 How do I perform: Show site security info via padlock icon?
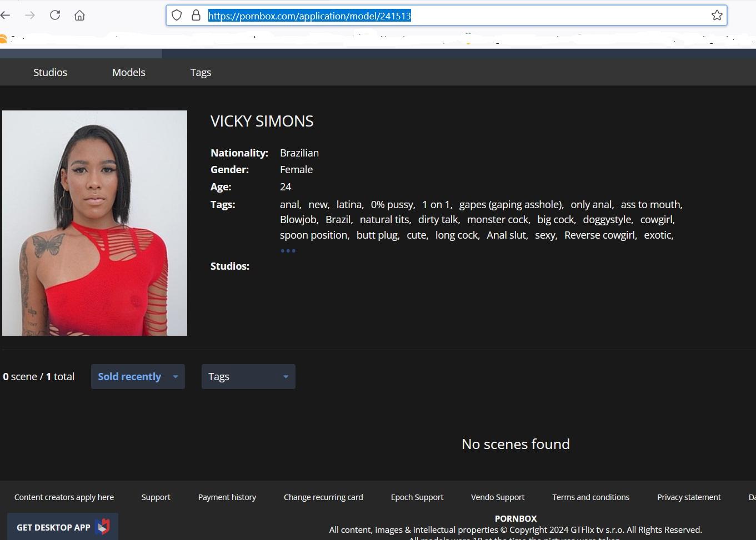click(x=196, y=15)
